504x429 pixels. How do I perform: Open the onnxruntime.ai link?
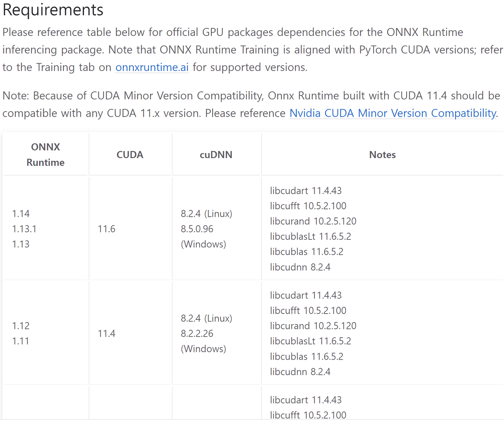pos(152,67)
